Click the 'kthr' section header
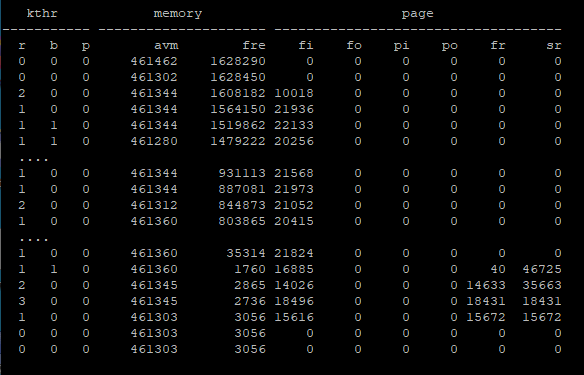 42,14
